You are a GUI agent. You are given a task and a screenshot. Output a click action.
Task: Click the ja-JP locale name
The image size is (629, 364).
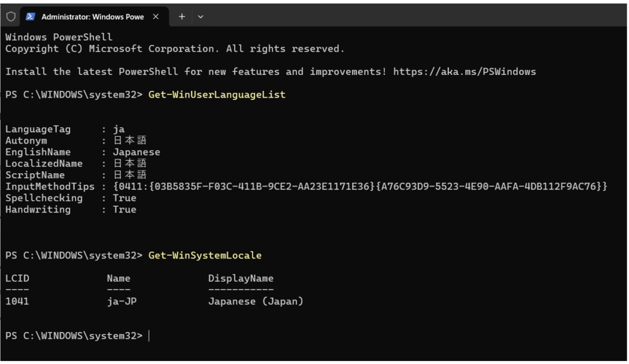[x=122, y=301]
